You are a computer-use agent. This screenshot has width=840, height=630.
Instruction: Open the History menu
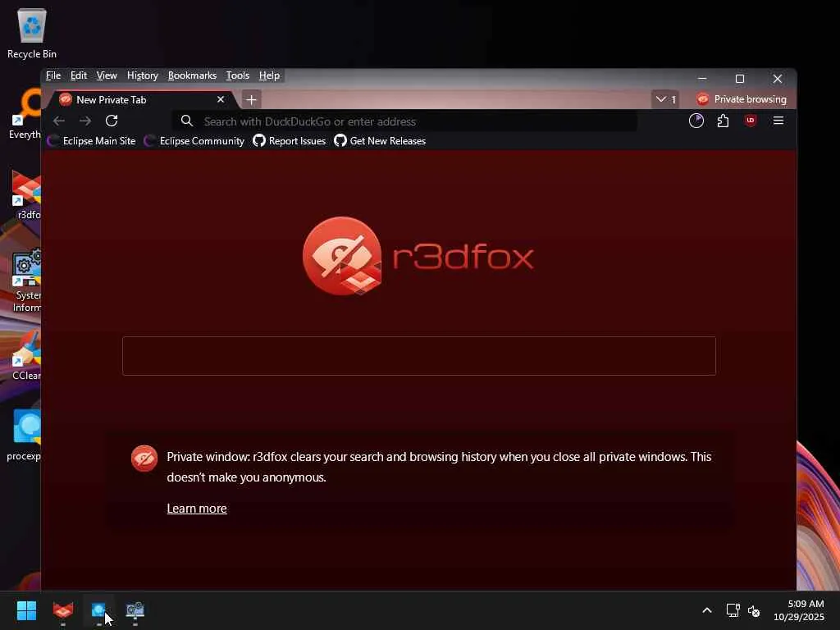pyautogui.click(x=143, y=75)
